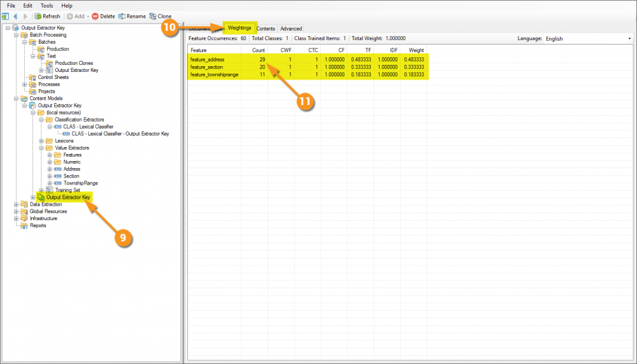
Task: Sort by the CWF column header
Action: [281, 50]
